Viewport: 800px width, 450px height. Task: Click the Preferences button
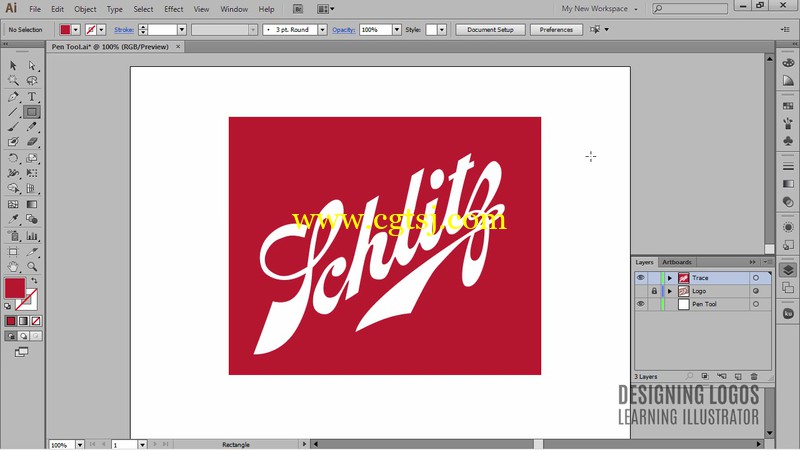click(556, 30)
